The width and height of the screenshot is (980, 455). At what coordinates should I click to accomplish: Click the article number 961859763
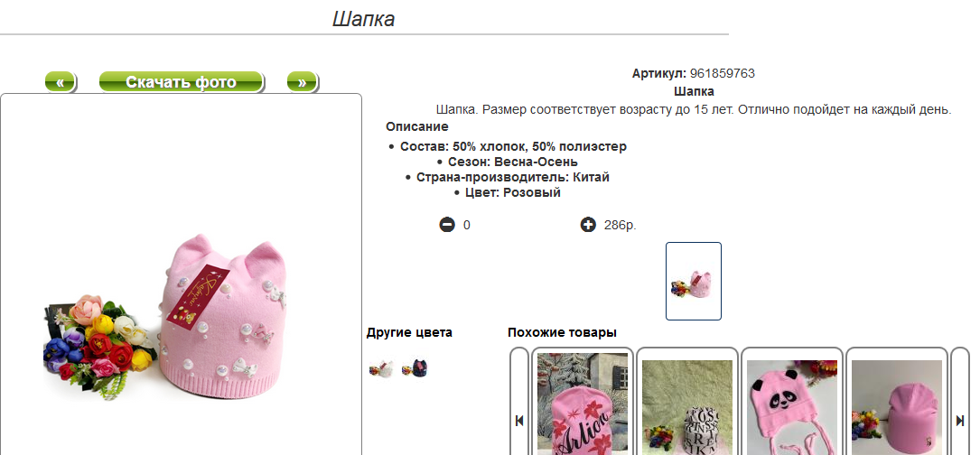pyautogui.click(x=723, y=74)
